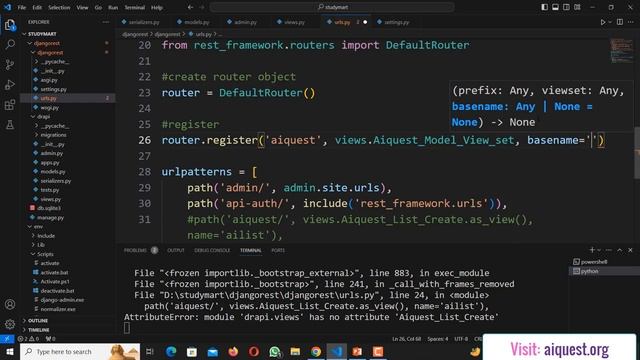Open Customize Layout icon in title bar
This screenshot has width=640, height=360.
coord(577,7)
